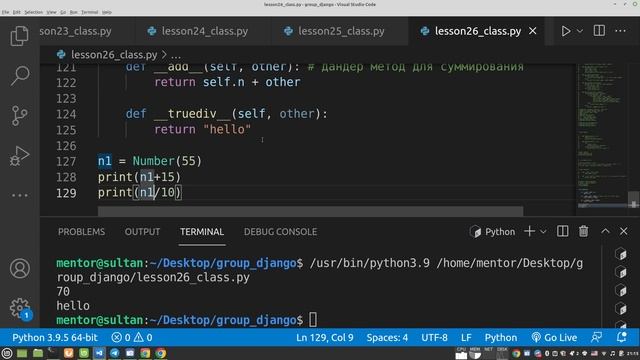640x360 pixels.
Task: Open Telegram from the taskbar
Action: click(115, 353)
